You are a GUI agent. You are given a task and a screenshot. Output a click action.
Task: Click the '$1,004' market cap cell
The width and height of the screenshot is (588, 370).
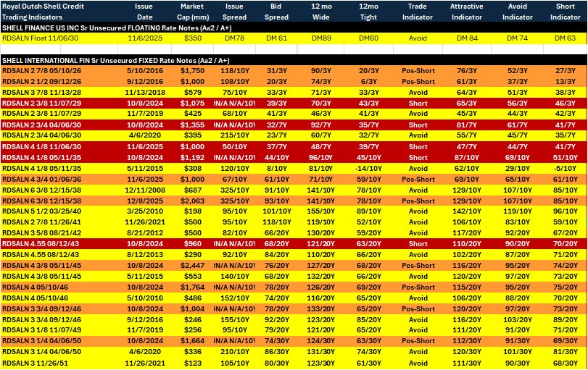pyautogui.click(x=192, y=309)
